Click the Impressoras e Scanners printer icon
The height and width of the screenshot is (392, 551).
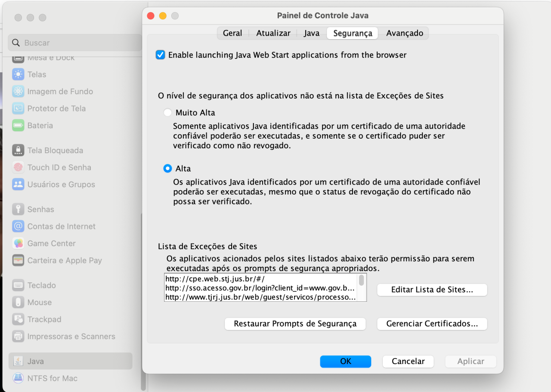[x=18, y=336]
